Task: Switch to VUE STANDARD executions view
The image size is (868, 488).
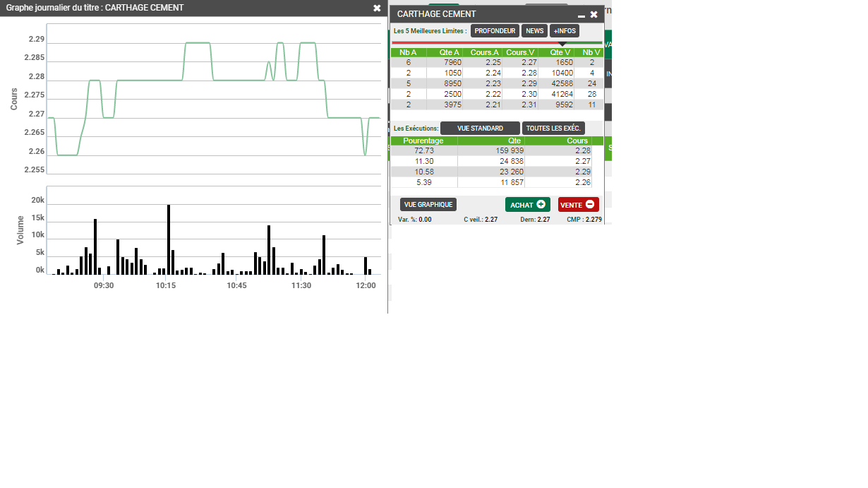Action: [480, 129]
